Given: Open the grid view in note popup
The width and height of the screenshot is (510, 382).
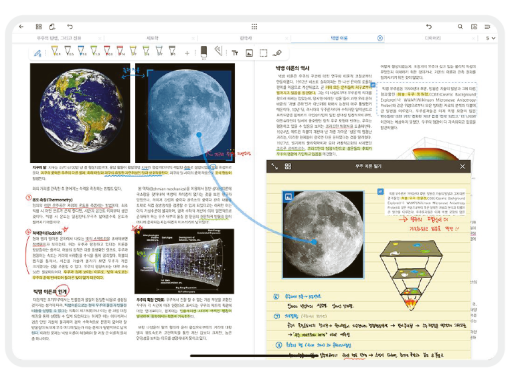Looking at the screenshot, I should click(288, 166).
